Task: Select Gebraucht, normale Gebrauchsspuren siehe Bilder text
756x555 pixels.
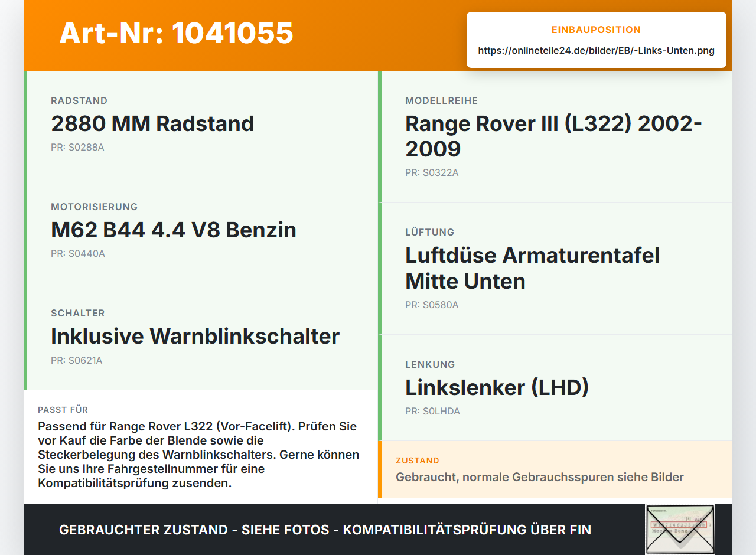Action: click(x=540, y=477)
